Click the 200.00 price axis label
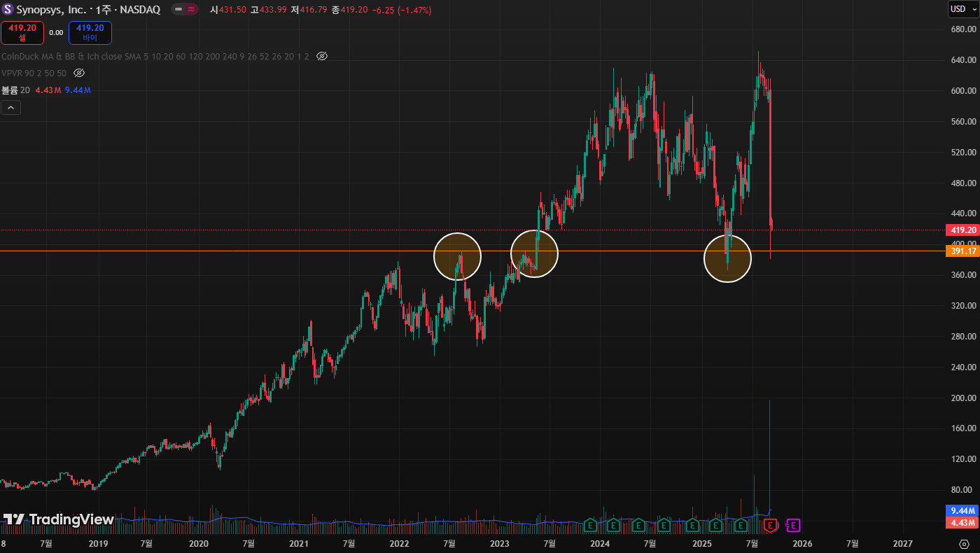980x553 pixels. click(x=963, y=398)
